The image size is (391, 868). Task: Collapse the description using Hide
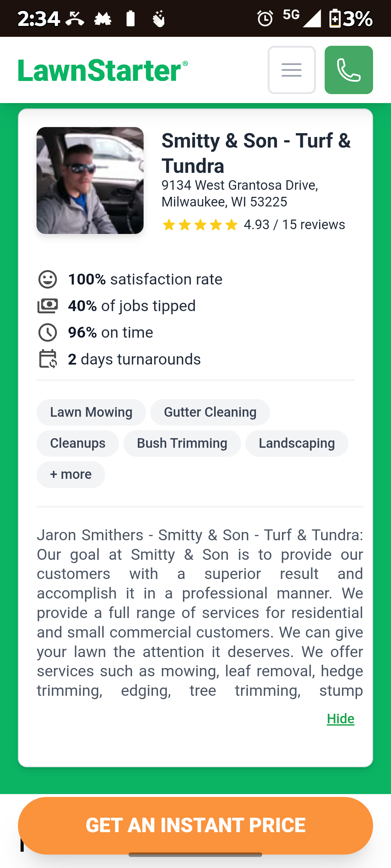coord(340,719)
